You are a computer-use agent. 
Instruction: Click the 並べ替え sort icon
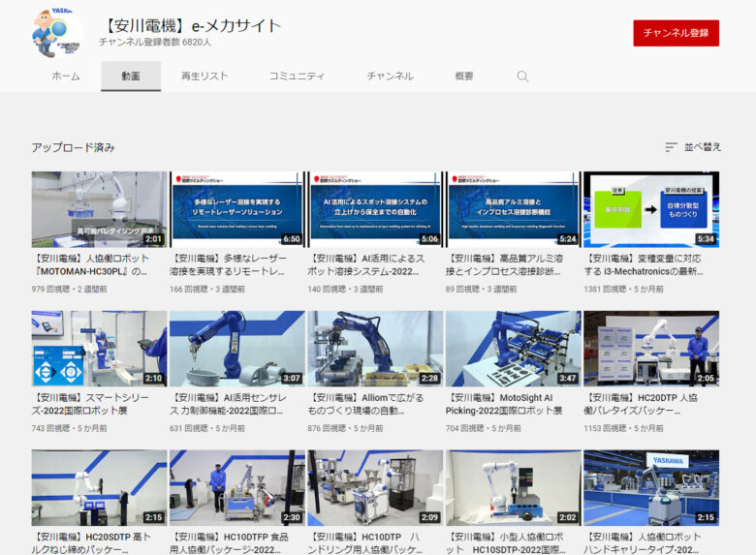tap(671, 147)
